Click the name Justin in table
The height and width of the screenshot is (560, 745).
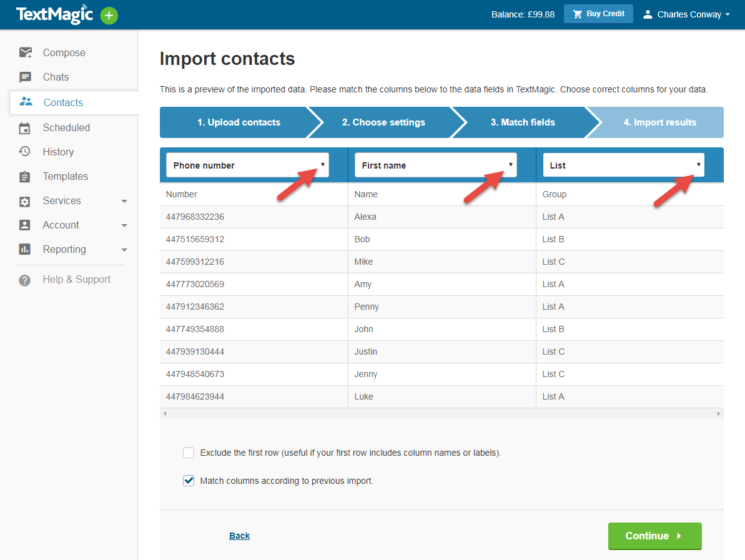365,352
